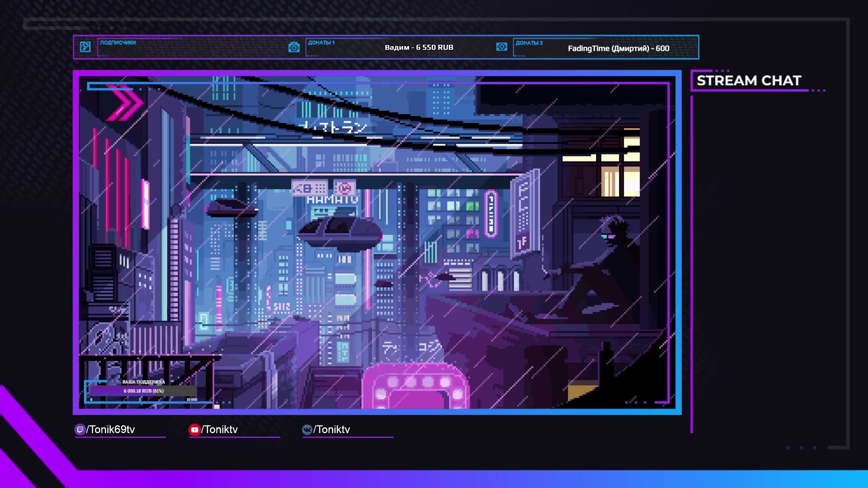The height and width of the screenshot is (488, 868).
Task: Click the FadingTime (Дмиртий) donation entry
Action: [618, 48]
